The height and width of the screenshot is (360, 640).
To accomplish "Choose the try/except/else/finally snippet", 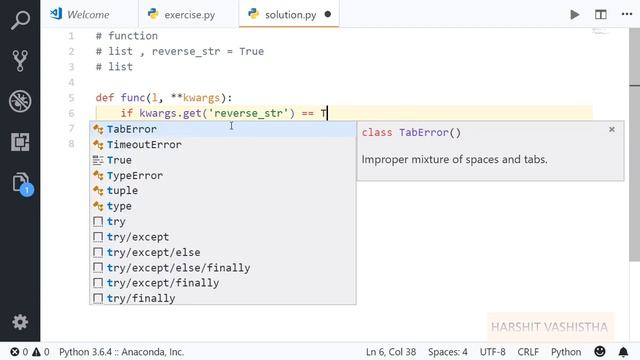I will [x=223, y=268].
